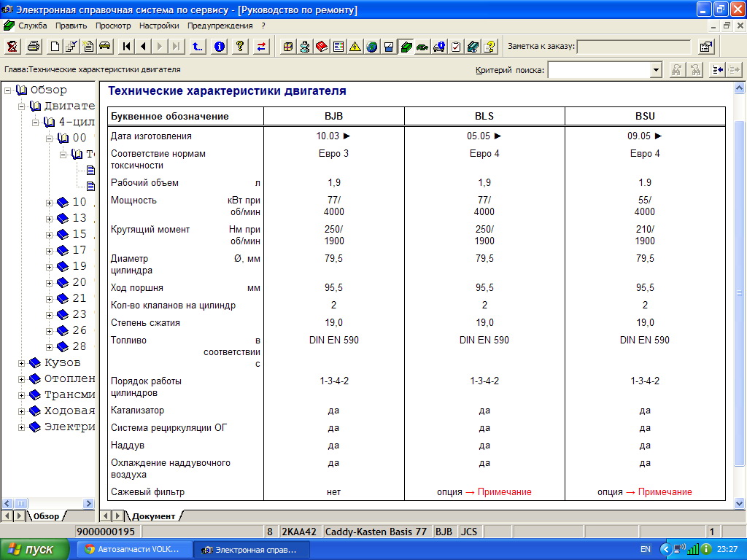Viewport: 747px width, 560px height.
Task: Jump to the first page arrow button
Action: pyautogui.click(x=126, y=46)
